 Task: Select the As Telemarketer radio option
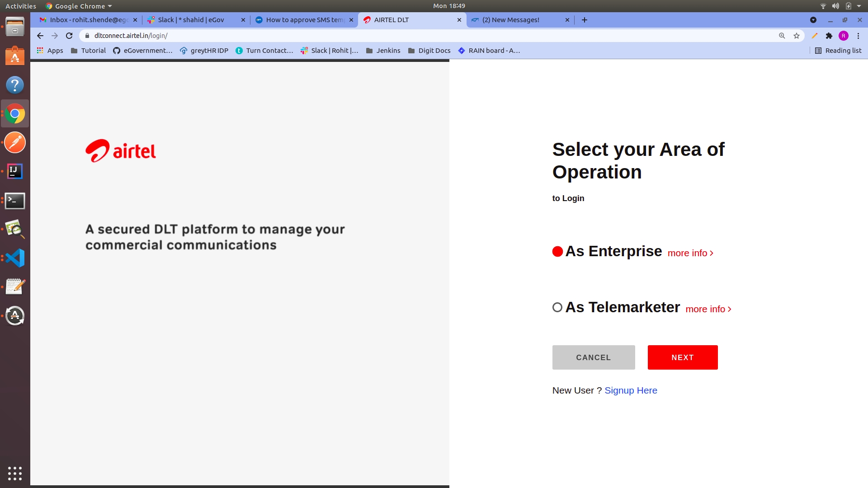pyautogui.click(x=557, y=308)
